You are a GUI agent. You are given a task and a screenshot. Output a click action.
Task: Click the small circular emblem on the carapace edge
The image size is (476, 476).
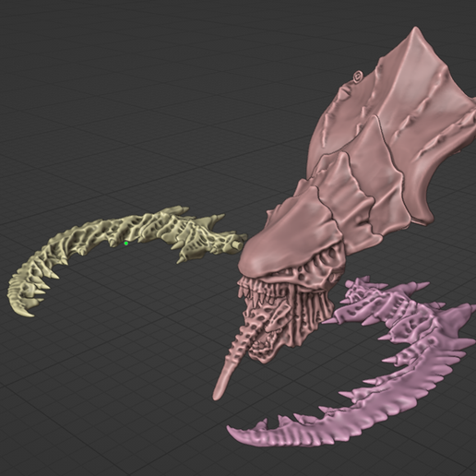point(358,76)
